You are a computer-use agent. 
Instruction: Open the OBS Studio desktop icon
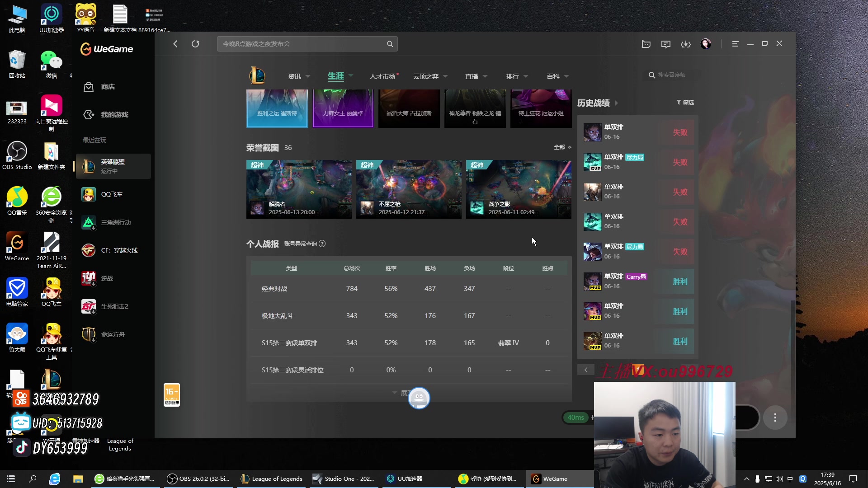[17, 155]
